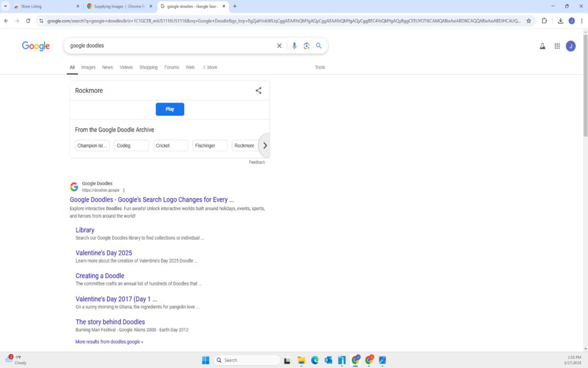Close the Supplying Images tab
The width and height of the screenshot is (588, 368).
[x=151, y=6]
